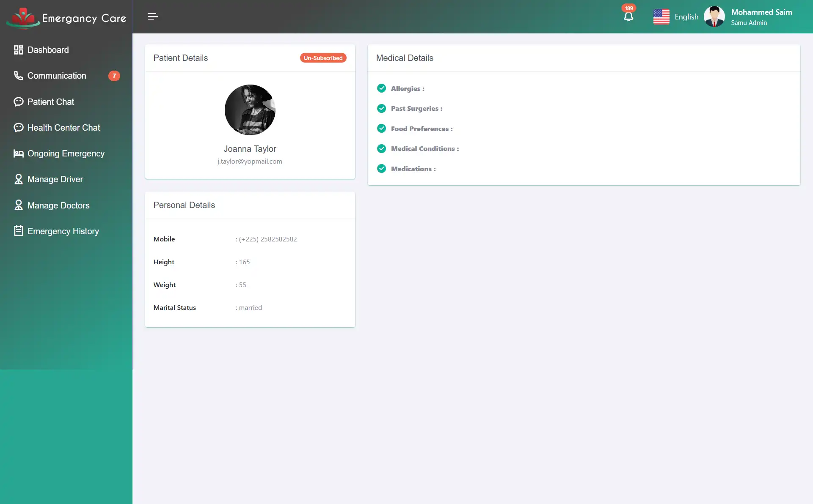Select the Patient Chat bubble icon
Viewport: 813px width, 504px height.
pyautogui.click(x=18, y=101)
